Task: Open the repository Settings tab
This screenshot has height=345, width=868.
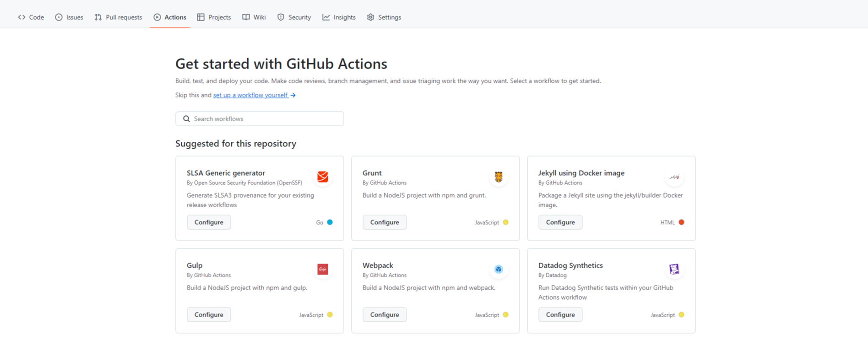Action: click(384, 17)
